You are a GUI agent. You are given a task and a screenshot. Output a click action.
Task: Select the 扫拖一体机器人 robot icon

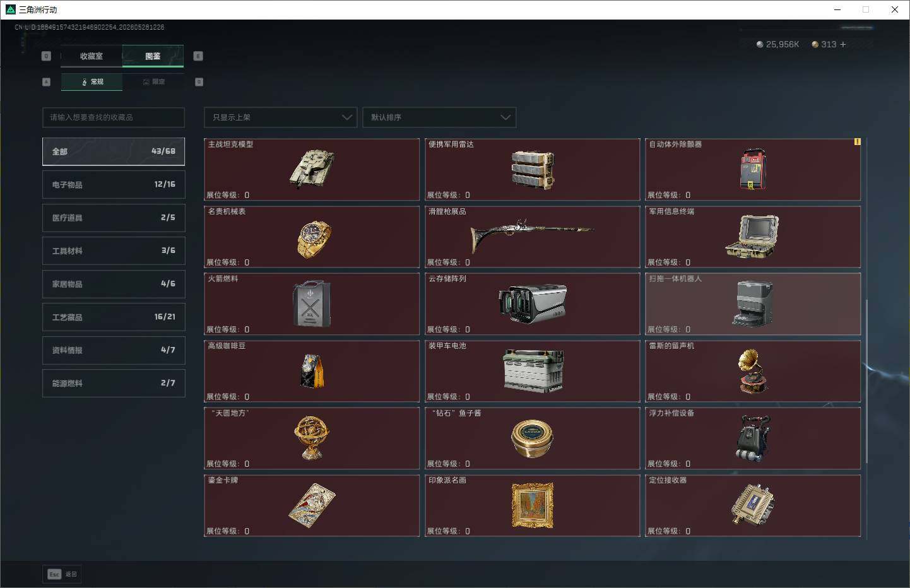753,304
